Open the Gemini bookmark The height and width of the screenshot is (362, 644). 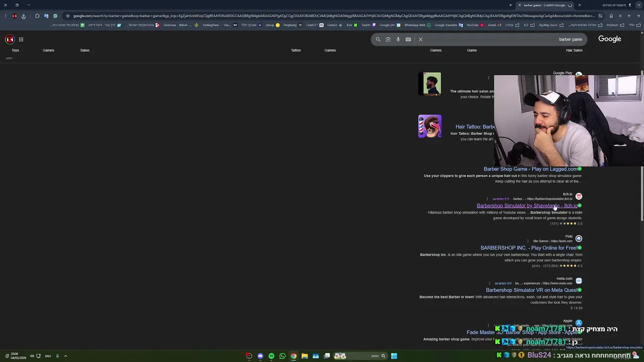pos(334,25)
